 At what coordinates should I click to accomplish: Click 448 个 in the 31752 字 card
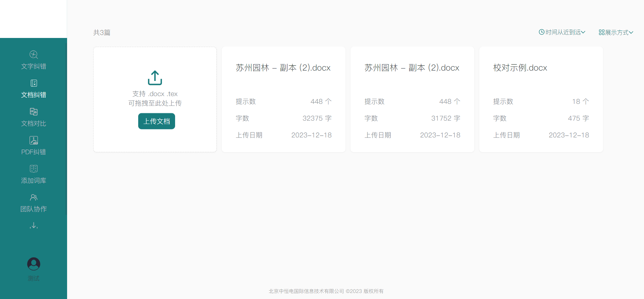[x=450, y=101]
